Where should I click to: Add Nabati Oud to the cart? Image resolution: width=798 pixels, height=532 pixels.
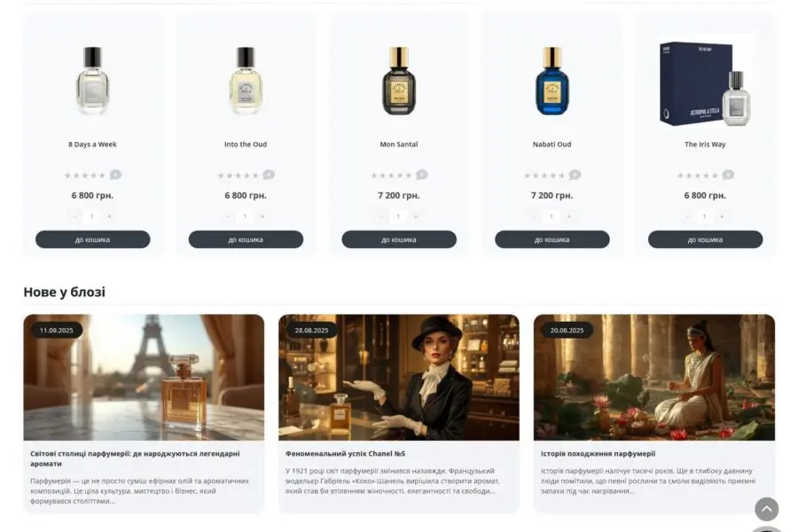pyautogui.click(x=552, y=239)
